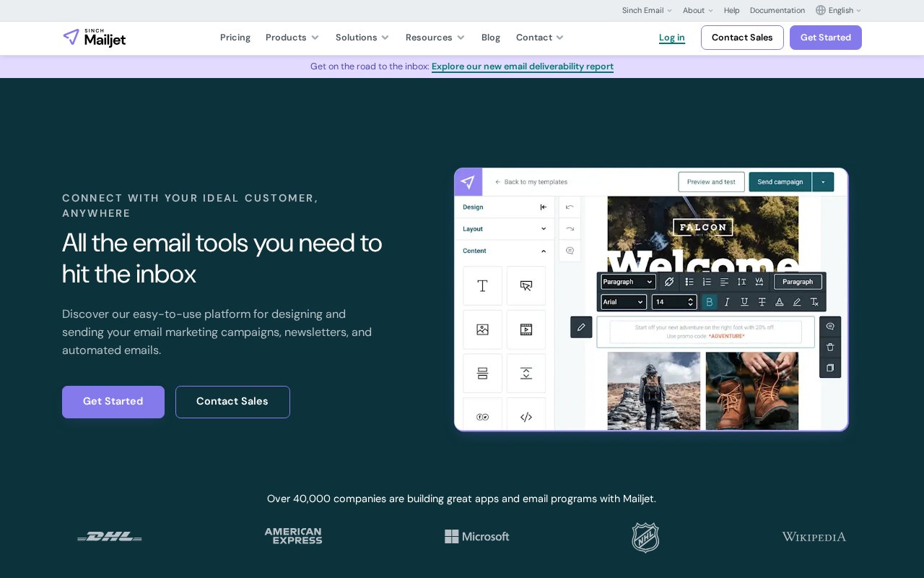Click Documentation in the top bar
Image resolution: width=924 pixels, height=578 pixels.
[x=777, y=10]
